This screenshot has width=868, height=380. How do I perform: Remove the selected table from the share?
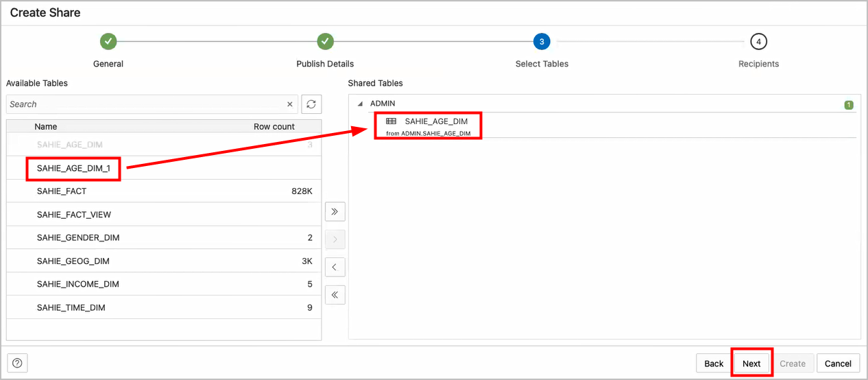335,267
